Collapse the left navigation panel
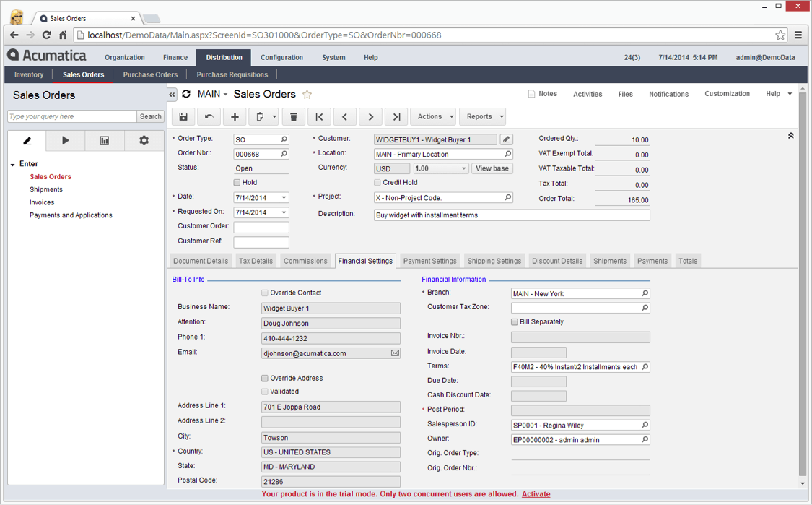812x505 pixels. (172, 95)
